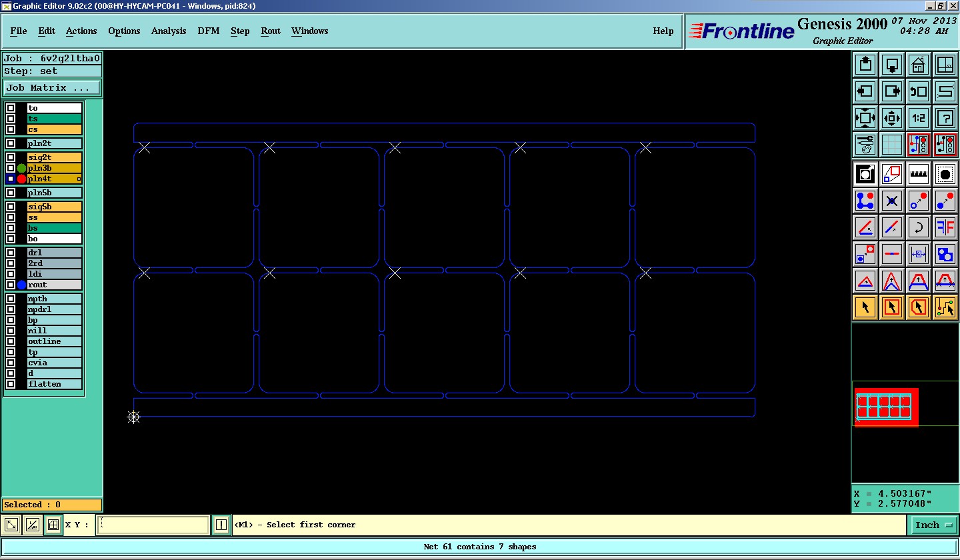Select the rout layer name
This screenshot has width=960, height=560.
coord(55,285)
